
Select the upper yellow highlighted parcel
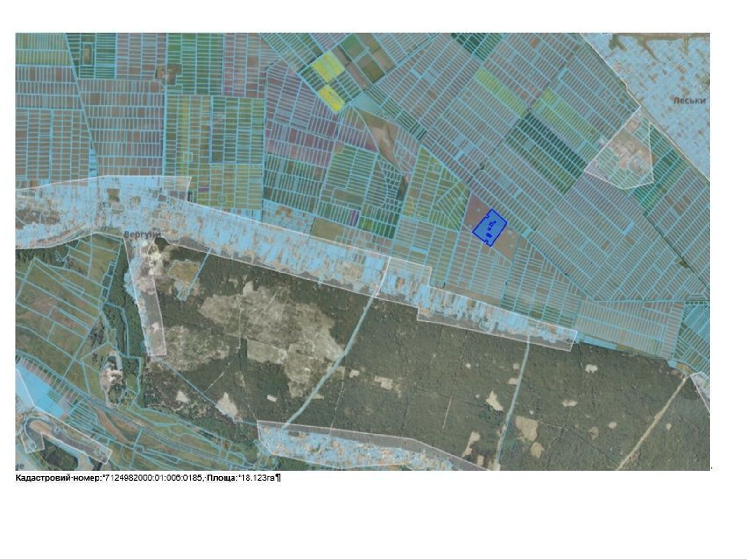(x=327, y=64)
